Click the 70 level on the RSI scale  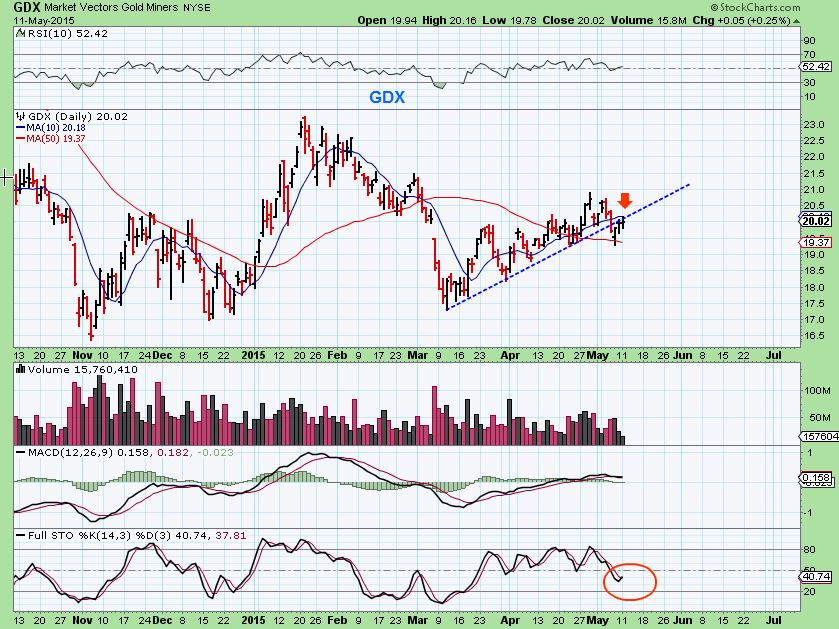810,55
